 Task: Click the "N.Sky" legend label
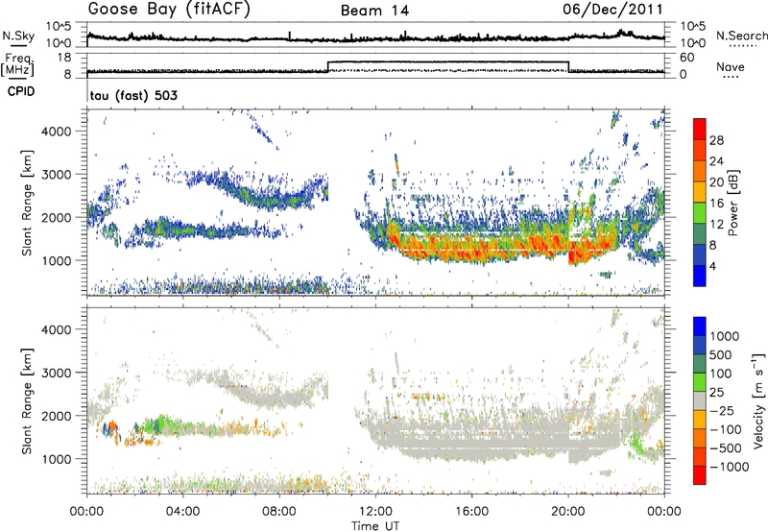coord(18,36)
